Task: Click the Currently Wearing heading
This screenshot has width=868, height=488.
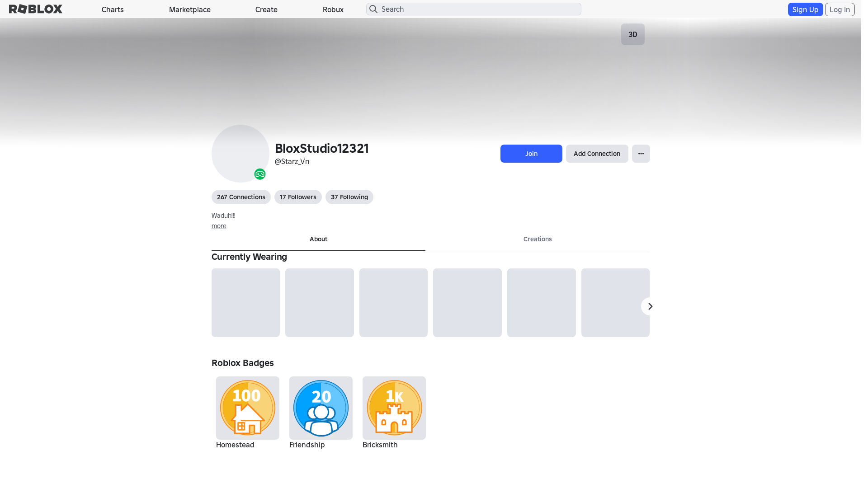Action: 249,257
